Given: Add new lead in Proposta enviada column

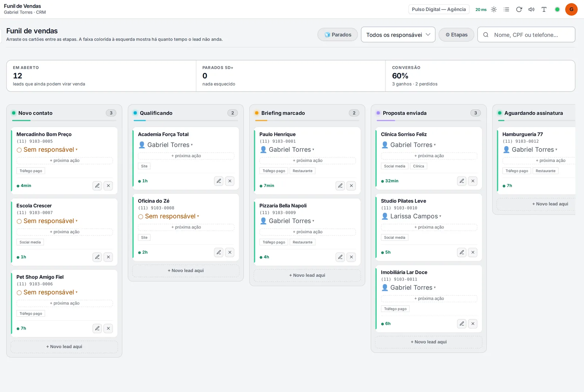Looking at the screenshot, I should click(x=429, y=342).
